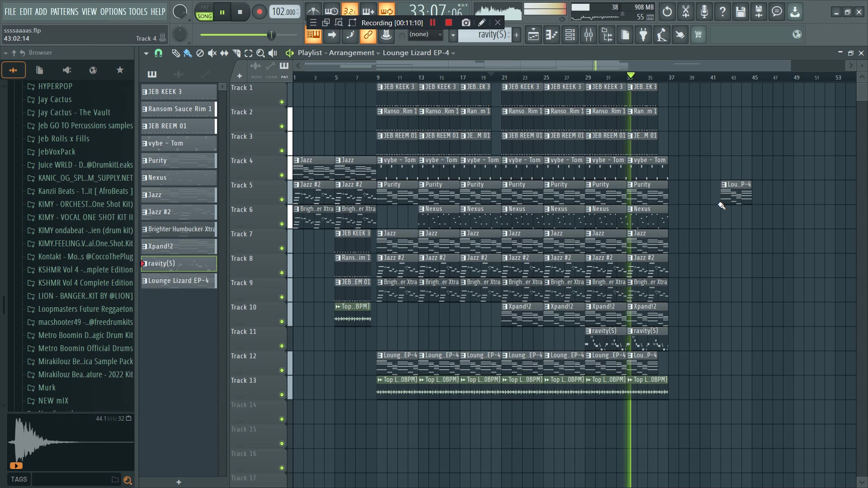The height and width of the screenshot is (488, 868).
Task: Mute Track 5 with its green light
Action: coord(282,200)
